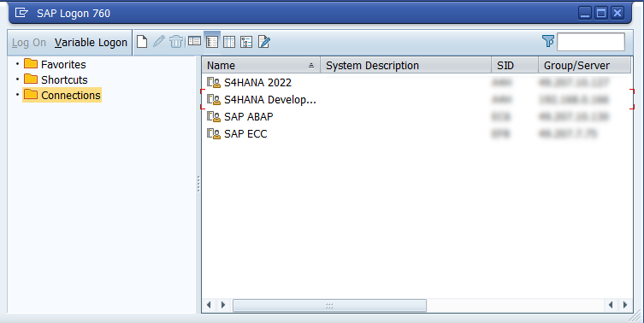The height and width of the screenshot is (323, 644).
Task: Select the S4HANA Develop... connection
Action: click(416, 99)
